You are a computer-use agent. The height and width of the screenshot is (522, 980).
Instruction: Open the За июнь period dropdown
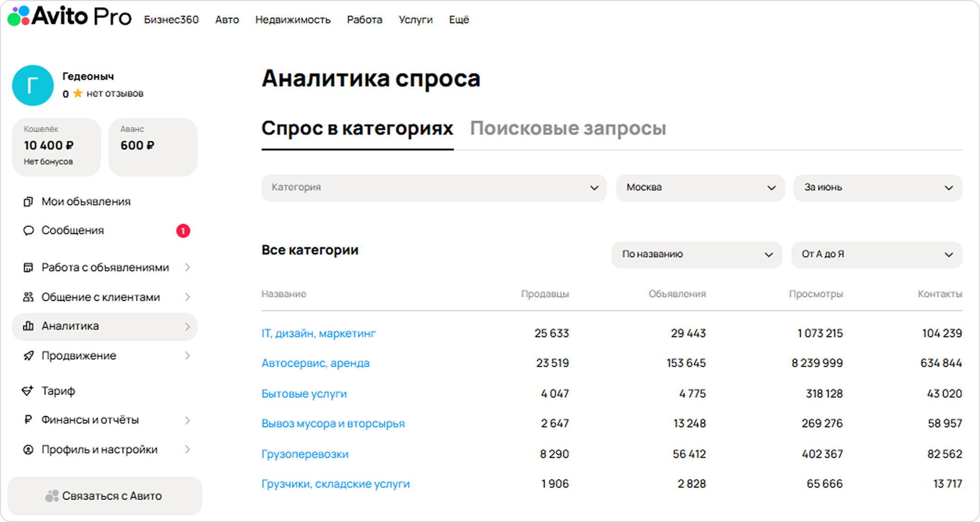click(877, 188)
